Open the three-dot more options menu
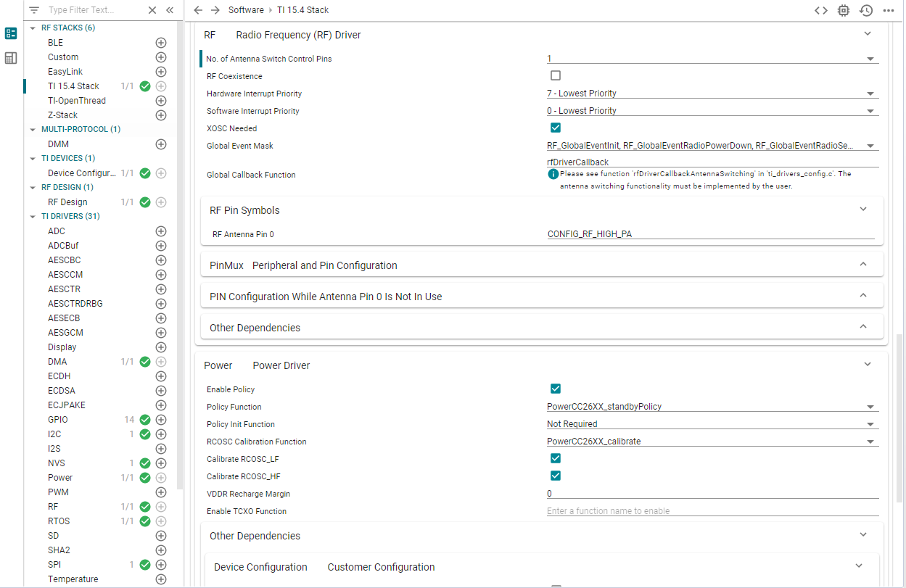The height and width of the screenshot is (588, 906). pyautogui.click(x=889, y=10)
